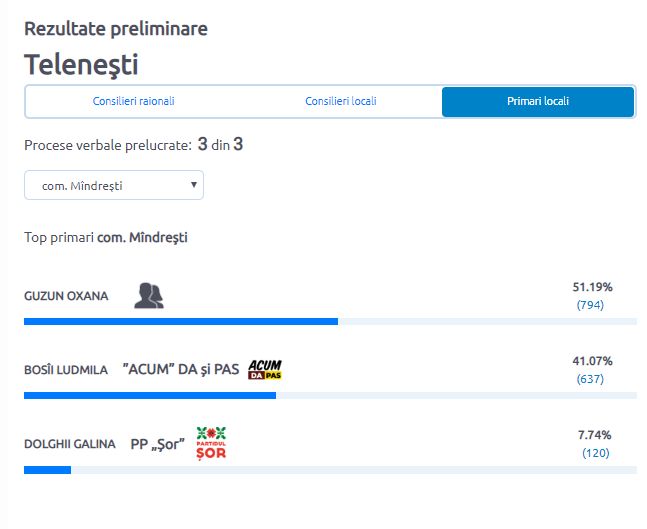The image size is (647, 529).
Task: Click the ACUM DA PAS party logo
Action: click(265, 369)
